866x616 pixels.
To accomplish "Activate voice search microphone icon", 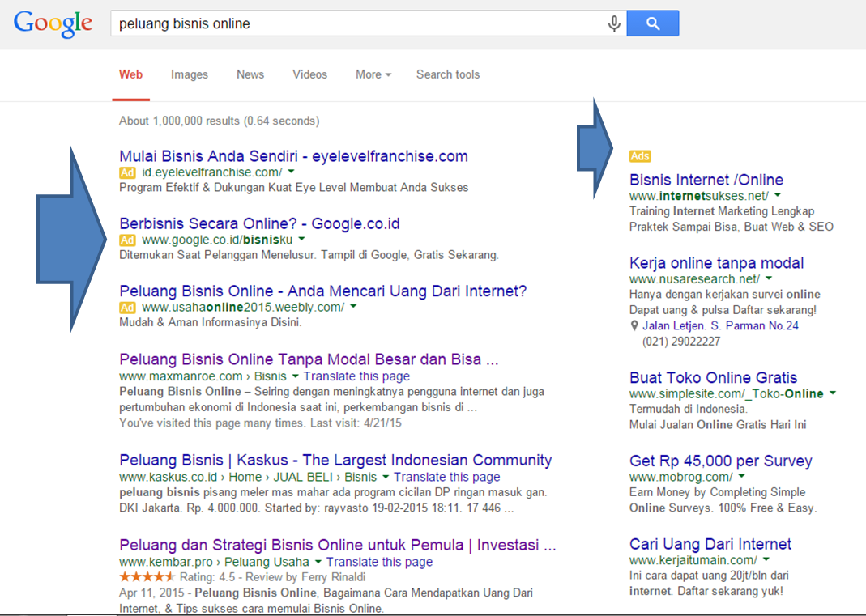I will pyautogui.click(x=613, y=23).
